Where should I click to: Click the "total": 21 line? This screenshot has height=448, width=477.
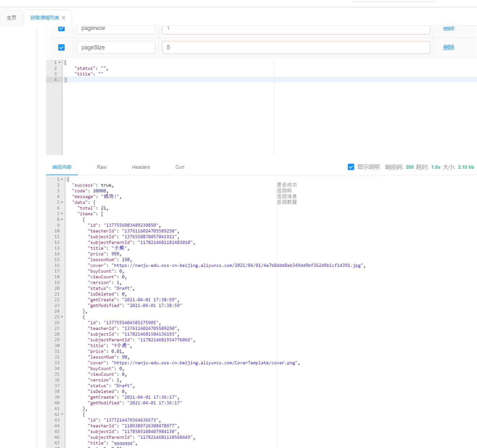[x=93, y=208]
